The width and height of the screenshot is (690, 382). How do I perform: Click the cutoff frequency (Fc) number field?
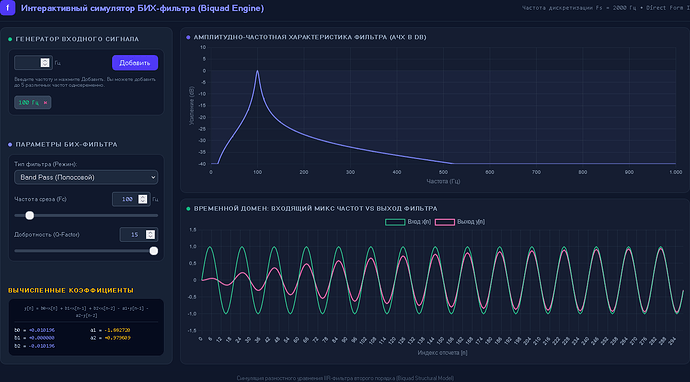(x=131, y=199)
